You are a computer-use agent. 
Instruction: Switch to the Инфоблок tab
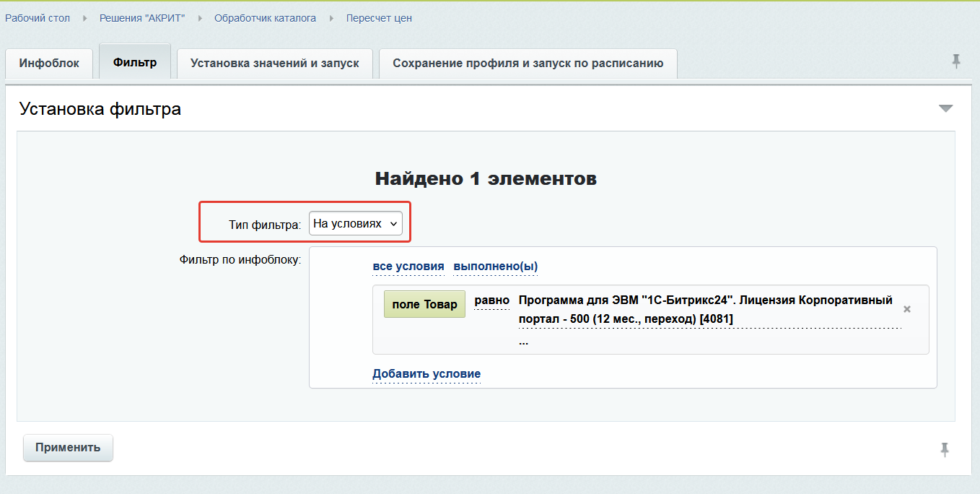coord(49,64)
